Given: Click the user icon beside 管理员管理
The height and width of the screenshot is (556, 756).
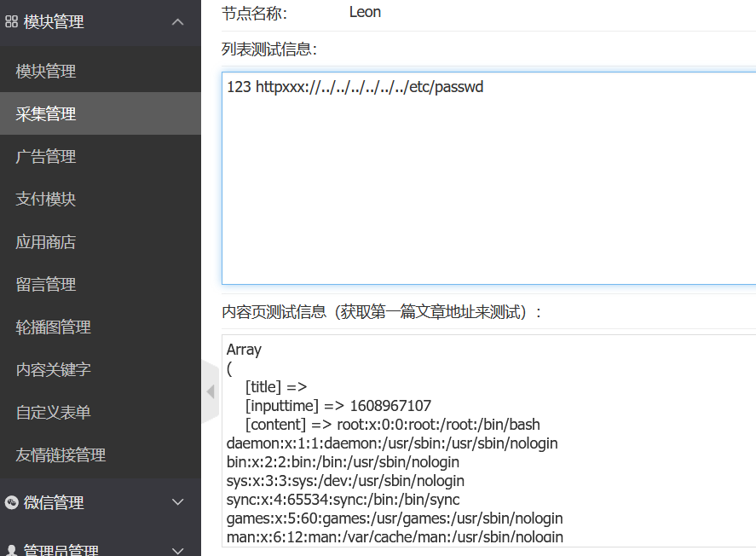Looking at the screenshot, I should click(12, 550).
